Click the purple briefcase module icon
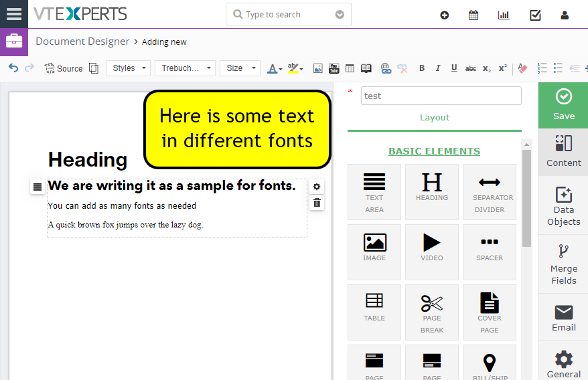The image size is (588, 380). click(14, 42)
